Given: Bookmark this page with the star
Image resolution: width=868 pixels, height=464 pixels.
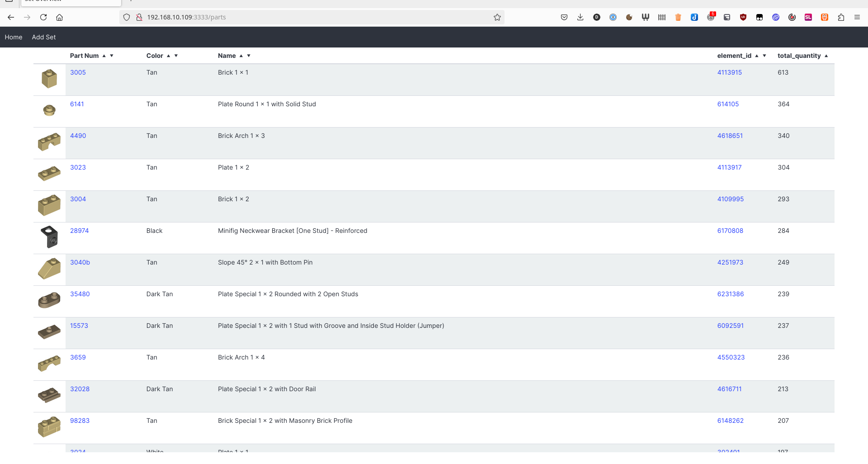Looking at the screenshot, I should 497,17.
